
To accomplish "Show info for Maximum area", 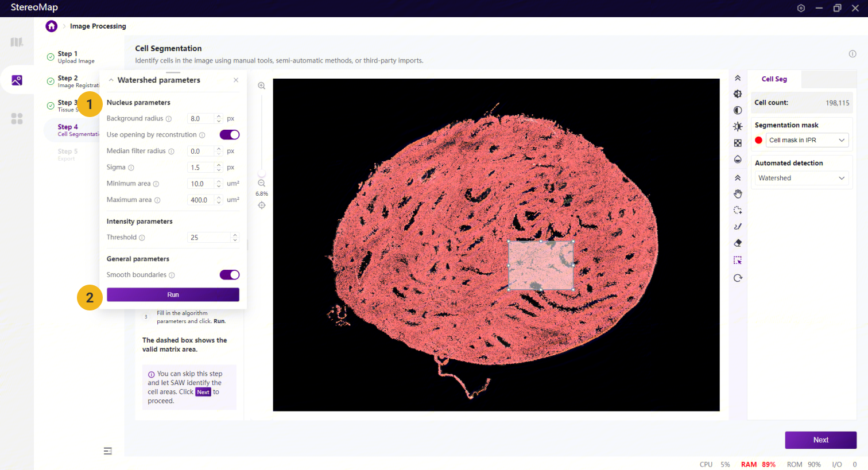I will tap(157, 200).
